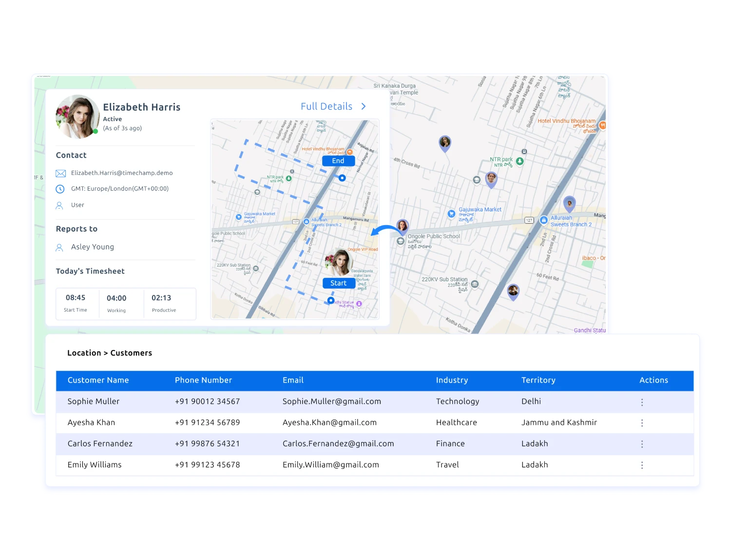Open the actions menu for Emily Williams
Image resolution: width=731 pixels, height=560 pixels.
tap(642, 465)
